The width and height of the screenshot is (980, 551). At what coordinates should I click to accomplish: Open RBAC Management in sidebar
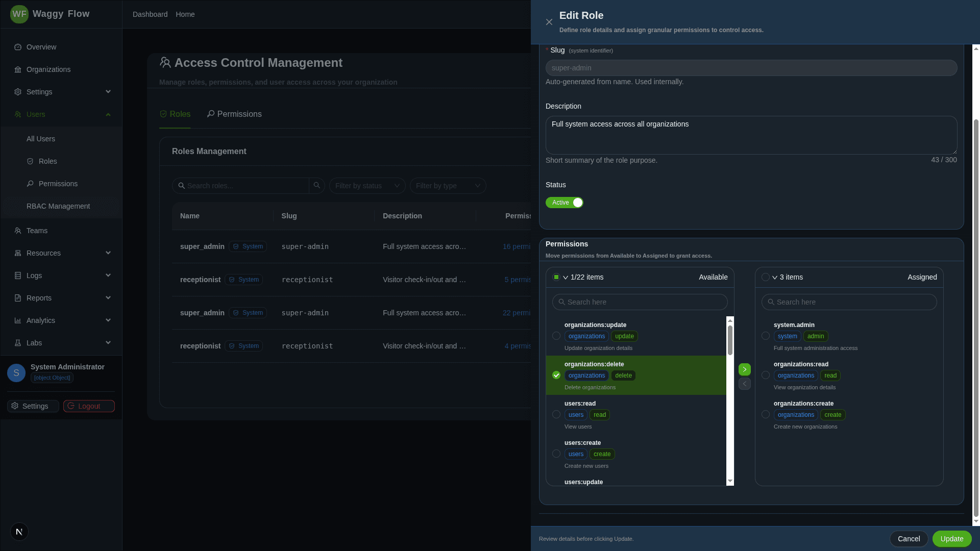click(x=58, y=206)
